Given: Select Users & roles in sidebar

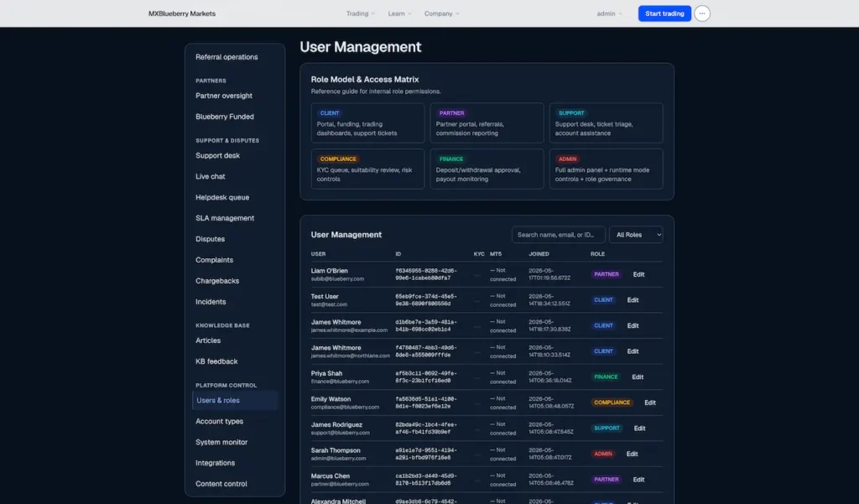Looking at the screenshot, I should click(x=235, y=401).
